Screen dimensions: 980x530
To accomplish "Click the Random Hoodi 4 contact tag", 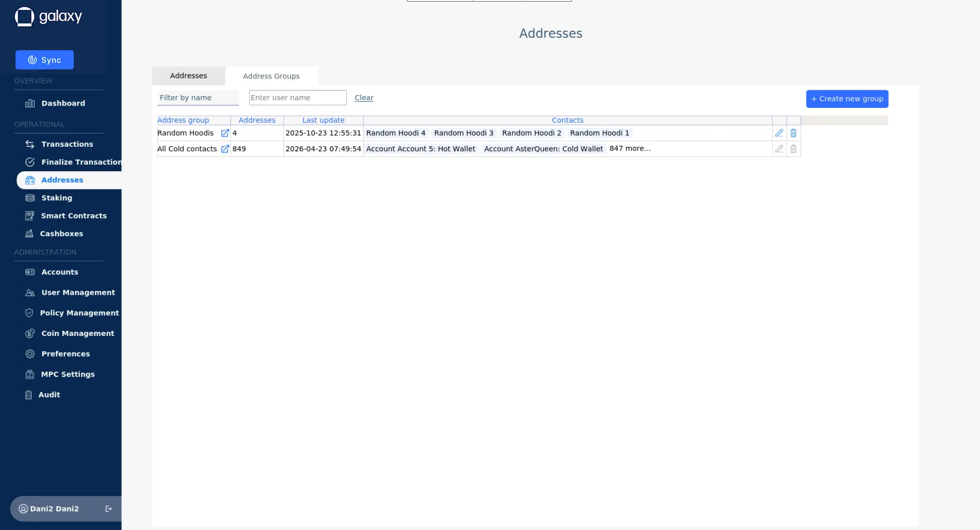I will (x=396, y=133).
